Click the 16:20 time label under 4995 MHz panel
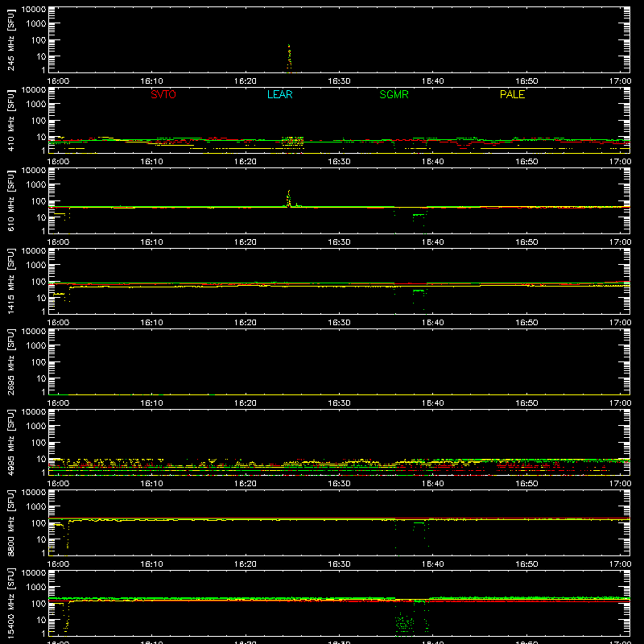The width and height of the screenshot is (644, 644). coord(246,484)
